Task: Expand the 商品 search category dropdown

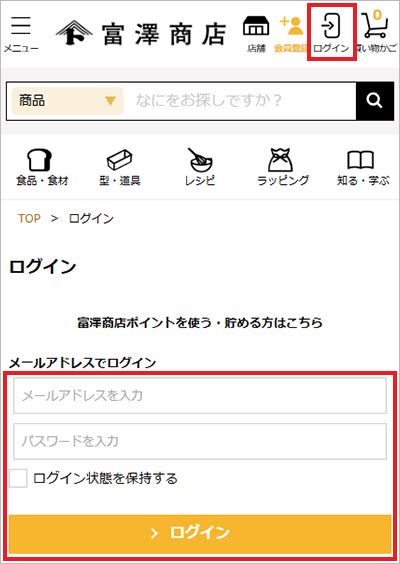Action: point(68,101)
